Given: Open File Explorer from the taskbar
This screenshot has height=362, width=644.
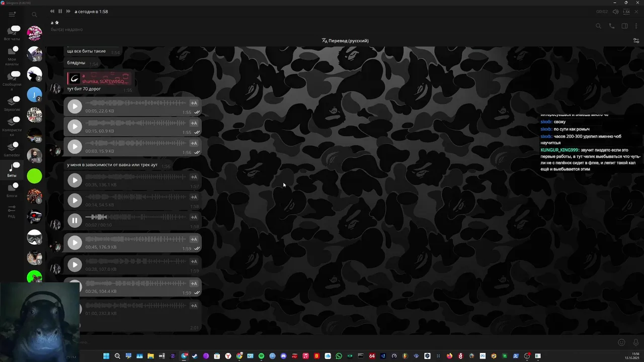Looking at the screenshot, I should click(150, 356).
